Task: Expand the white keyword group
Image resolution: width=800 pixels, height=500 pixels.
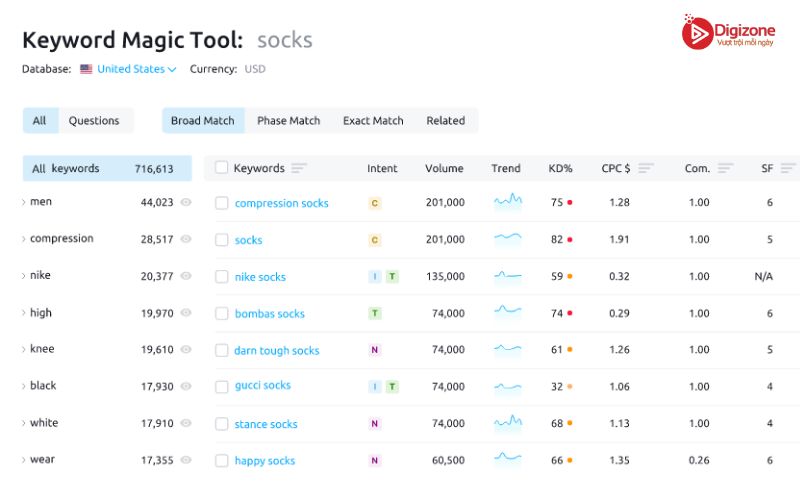Action: (23, 423)
